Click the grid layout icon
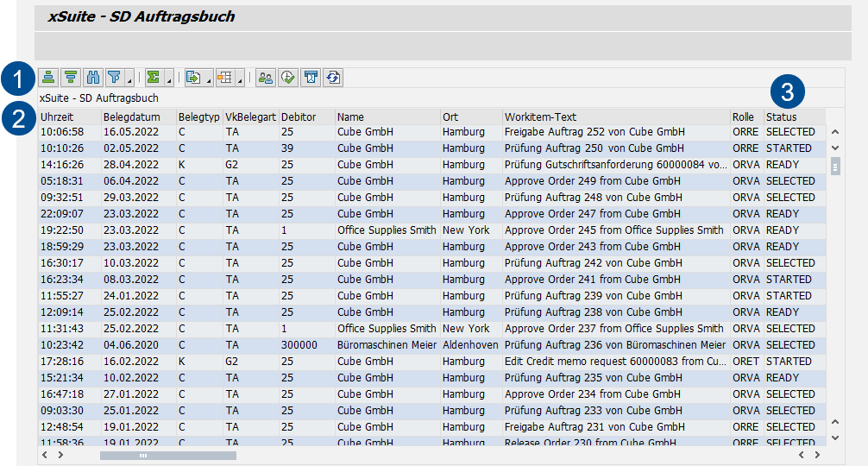 tap(225, 78)
